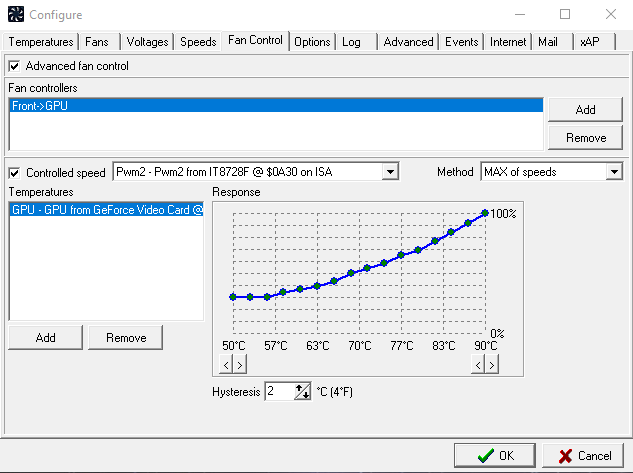Click the red X Cancel button
This screenshot has height=473, width=633.
point(583,456)
